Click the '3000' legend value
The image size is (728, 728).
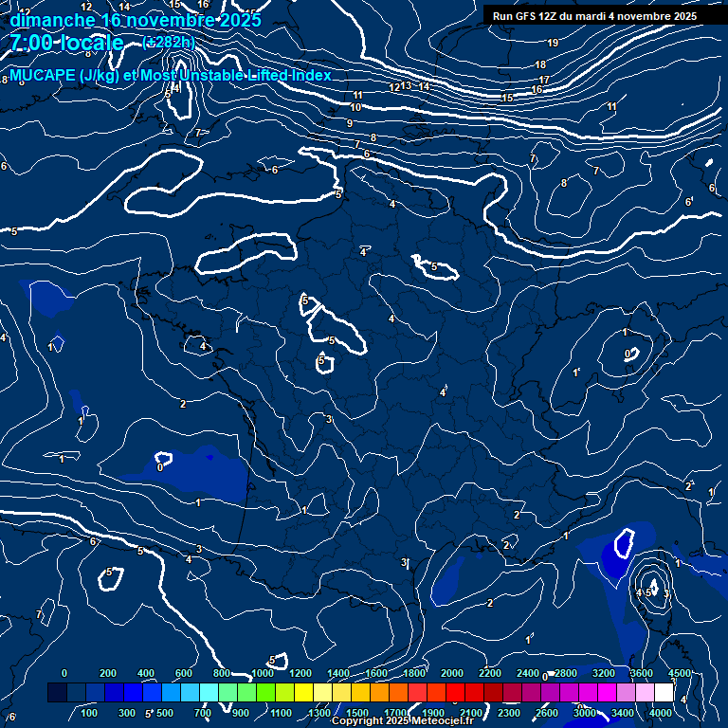click(x=585, y=713)
